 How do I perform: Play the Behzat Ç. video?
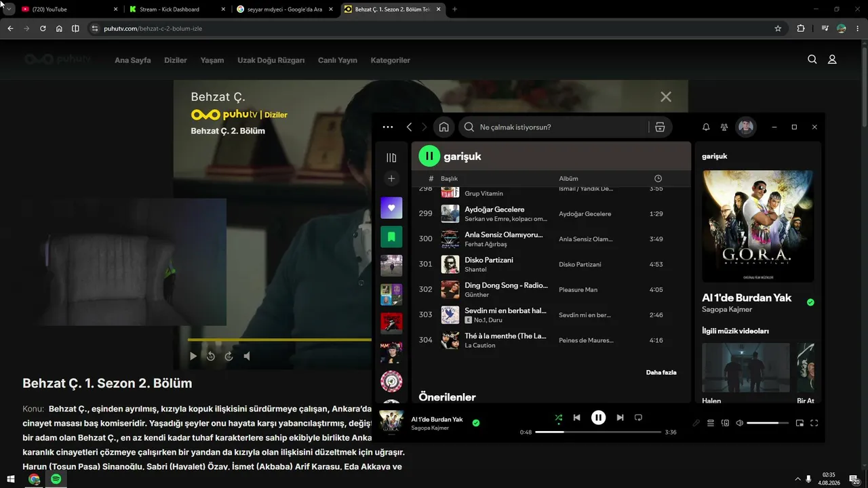[193, 356]
